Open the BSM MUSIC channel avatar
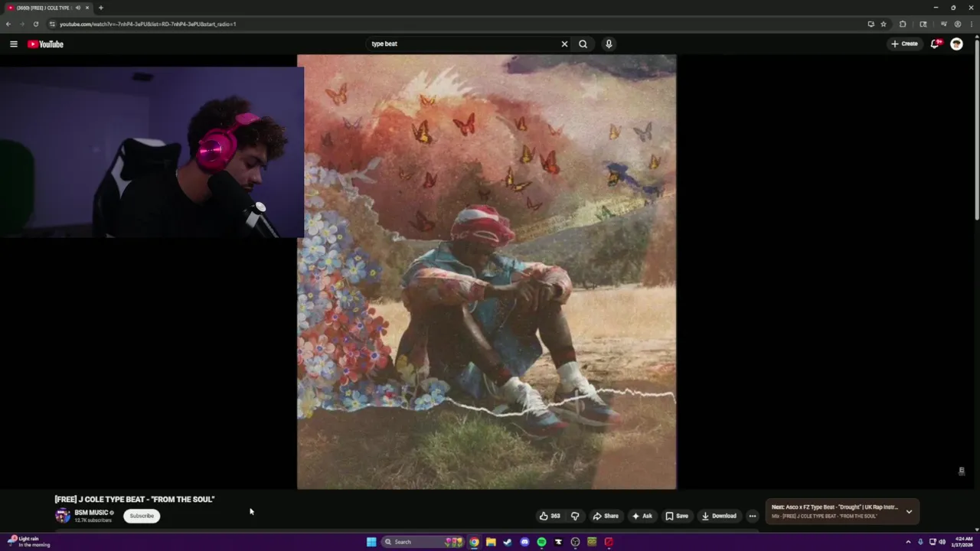This screenshot has width=980, height=551. click(62, 516)
